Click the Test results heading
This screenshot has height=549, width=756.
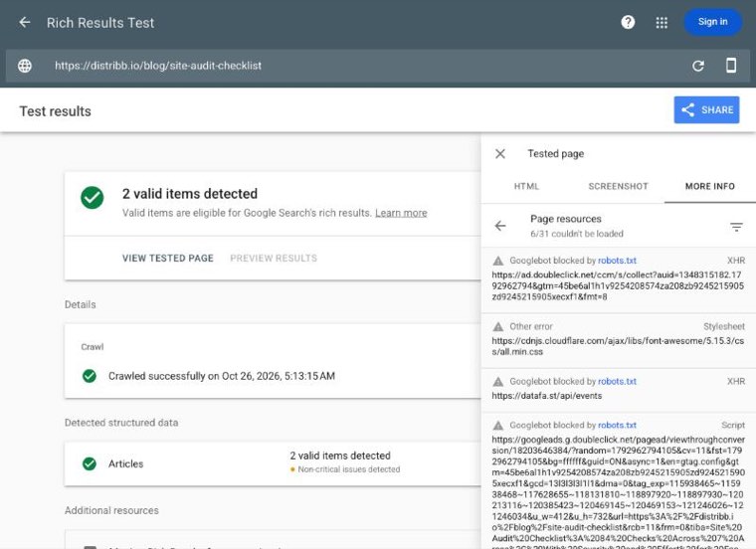pos(55,111)
